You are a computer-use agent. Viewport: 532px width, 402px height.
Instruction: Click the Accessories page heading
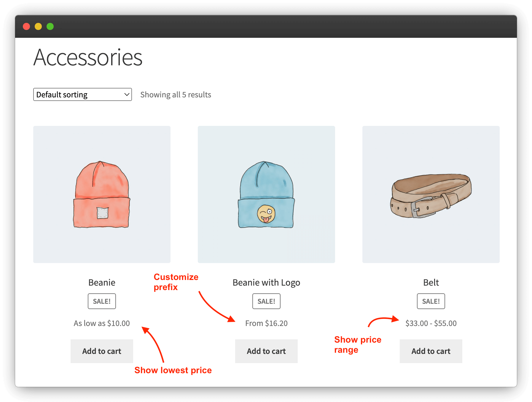(x=88, y=57)
